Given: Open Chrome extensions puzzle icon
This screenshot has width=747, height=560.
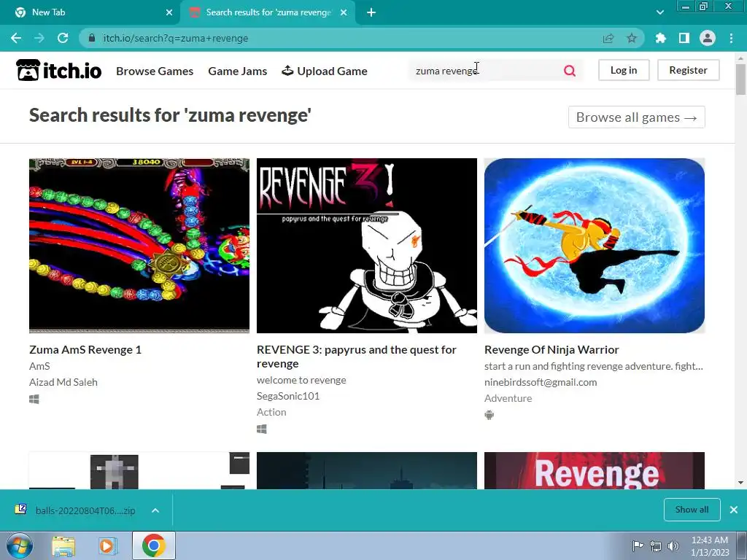Looking at the screenshot, I should coord(661,38).
